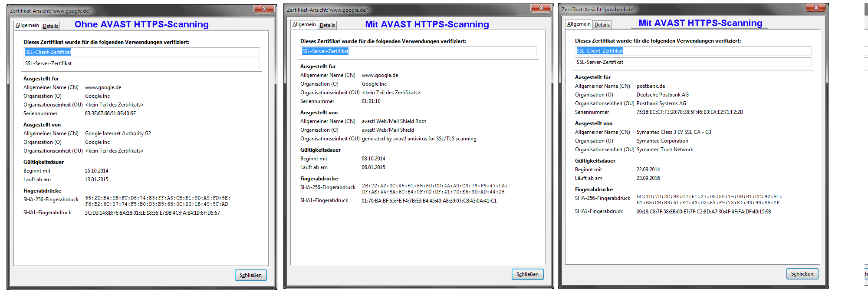Viewport: 868px width, 296px height.
Task: Click organisational unit 'Postbank Systems AG'
Action: [661, 103]
